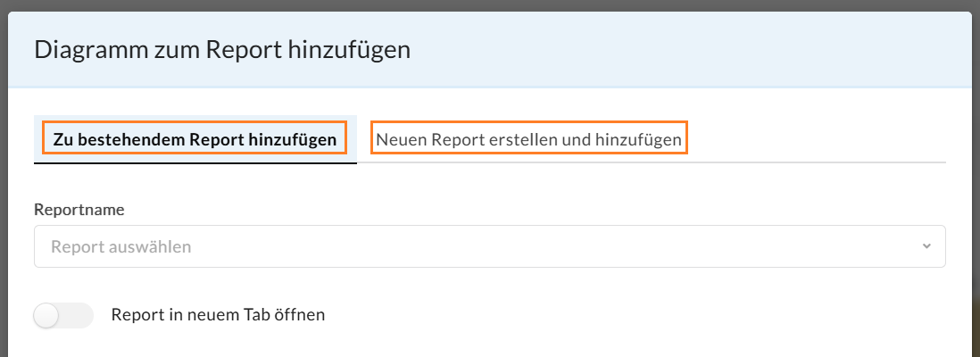The height and width of the screenshot is (357, 980).
Task: Click the 'Report in neuem Tab öffnen' label
Action: [218, 314]
